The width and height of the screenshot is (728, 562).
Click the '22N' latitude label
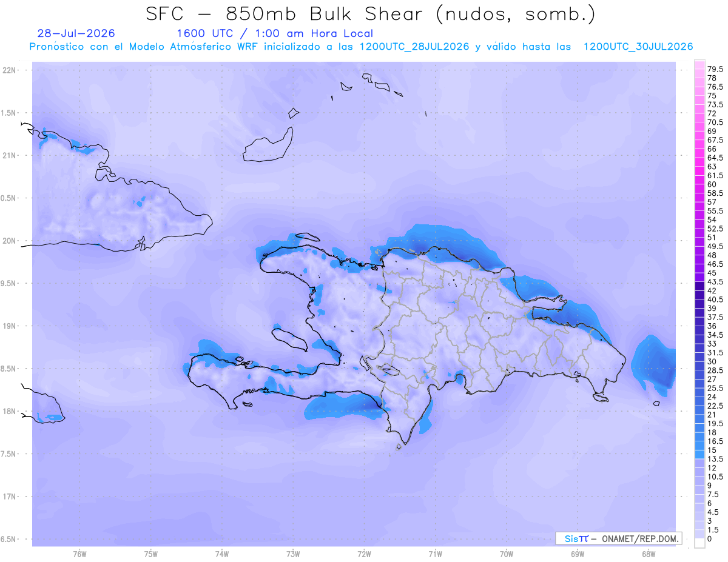pyautogui.click(x=10, y=70)
